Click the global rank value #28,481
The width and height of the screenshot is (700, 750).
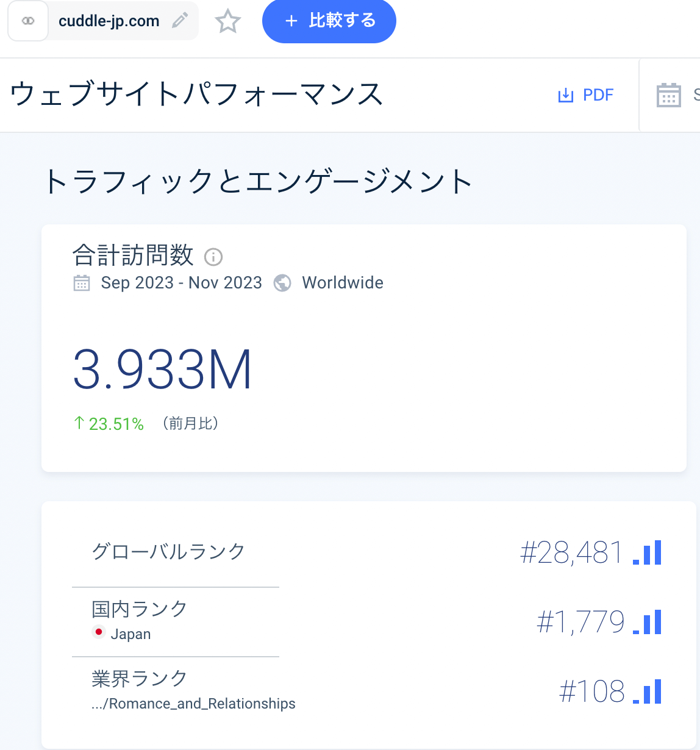(x=571, y=553)
